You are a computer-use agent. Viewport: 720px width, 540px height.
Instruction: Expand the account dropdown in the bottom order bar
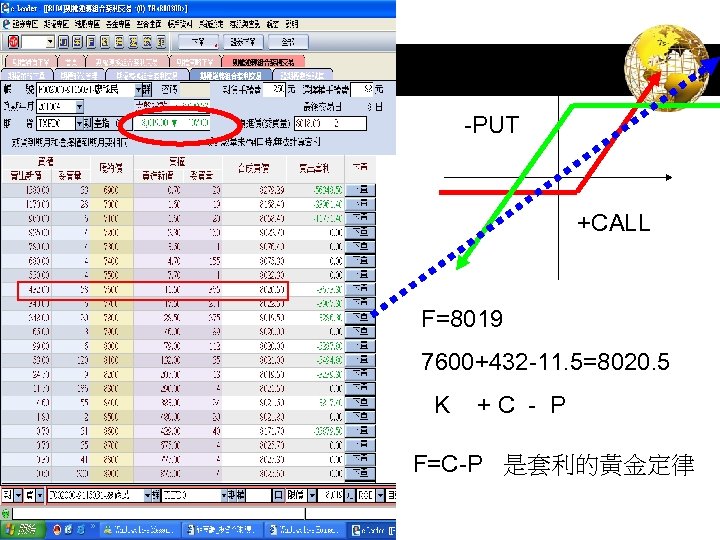tap(147, 496)
